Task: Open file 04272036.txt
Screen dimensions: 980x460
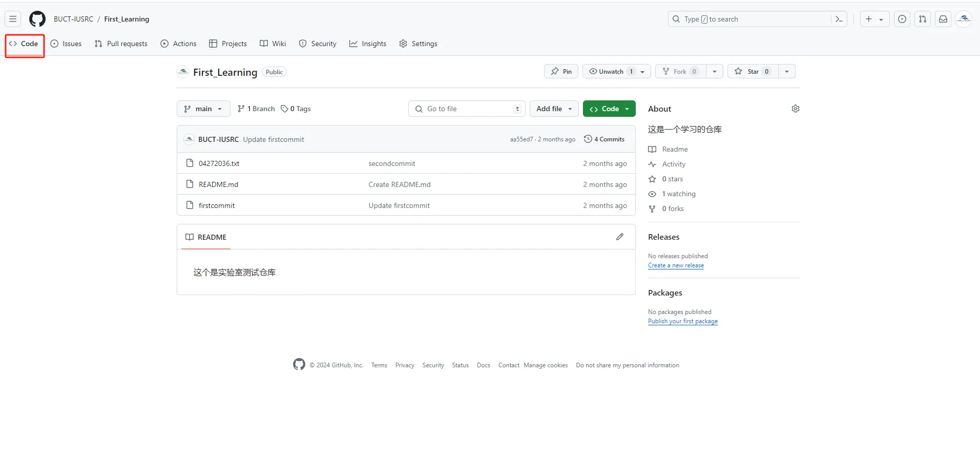Action: pos(219,163)
